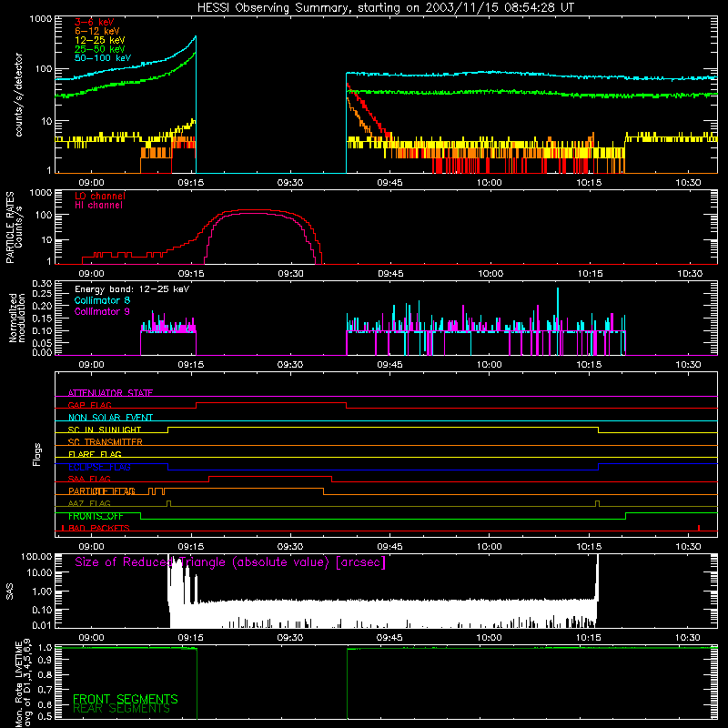
Task: Select the NON SOLAR EVENT flag label
Action: (x=110, y=418)
